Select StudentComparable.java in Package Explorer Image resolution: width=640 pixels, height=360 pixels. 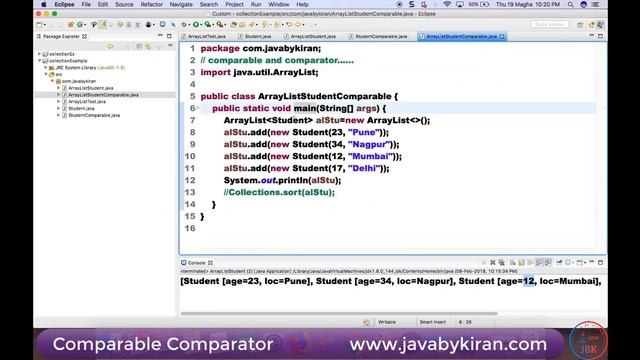click(x=94, y=115)
